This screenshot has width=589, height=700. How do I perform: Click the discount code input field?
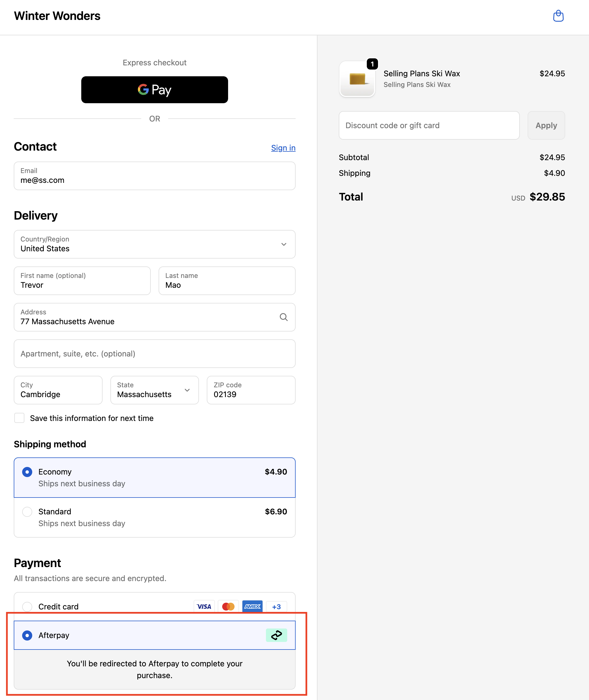429,125
